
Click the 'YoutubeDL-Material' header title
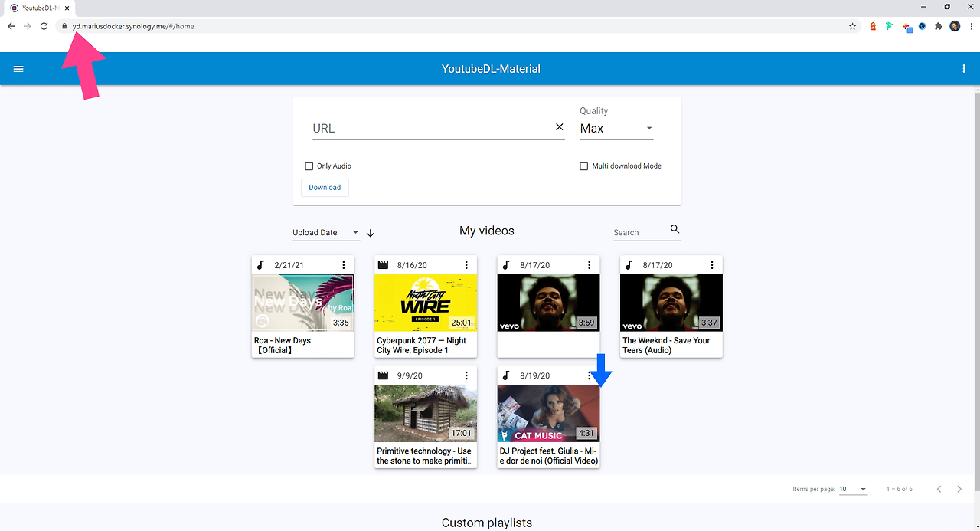pyautogui.click(x=491, y=69)
